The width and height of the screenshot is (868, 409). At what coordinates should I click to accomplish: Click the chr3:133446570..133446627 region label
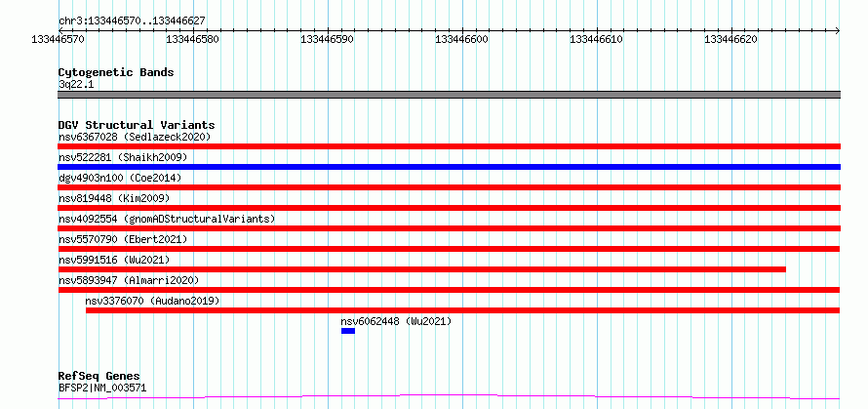[x=132, y=21]
